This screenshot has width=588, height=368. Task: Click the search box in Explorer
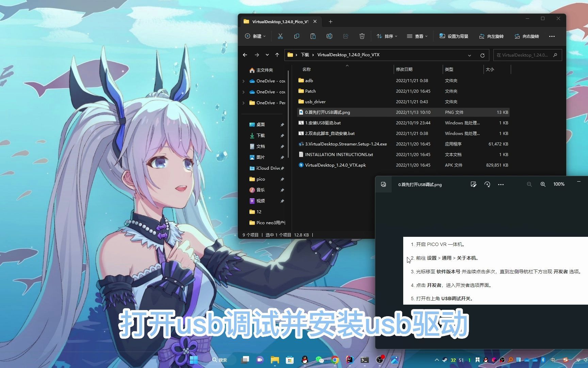click(x=527, y=55)
